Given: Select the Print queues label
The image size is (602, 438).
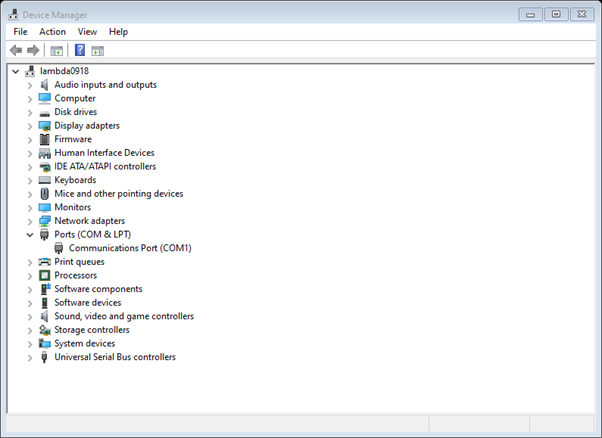Looking at the screenshot, I should click(x=79, y=262).
